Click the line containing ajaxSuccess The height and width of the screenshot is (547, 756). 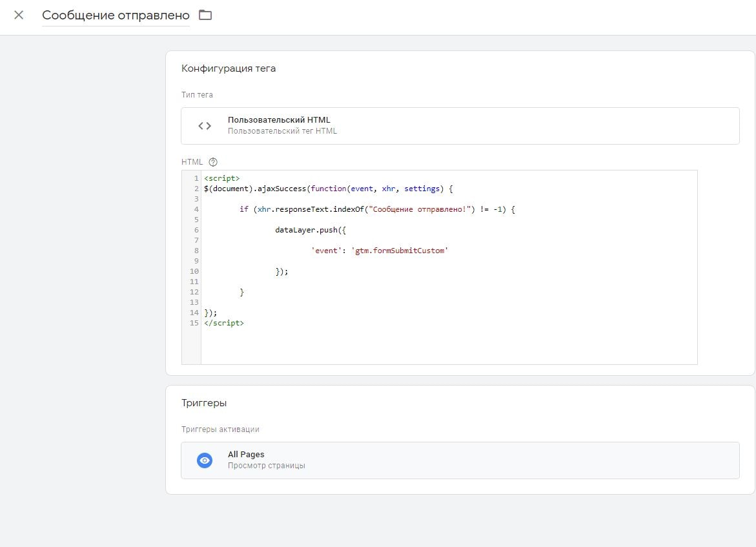(x=329, y=189)
